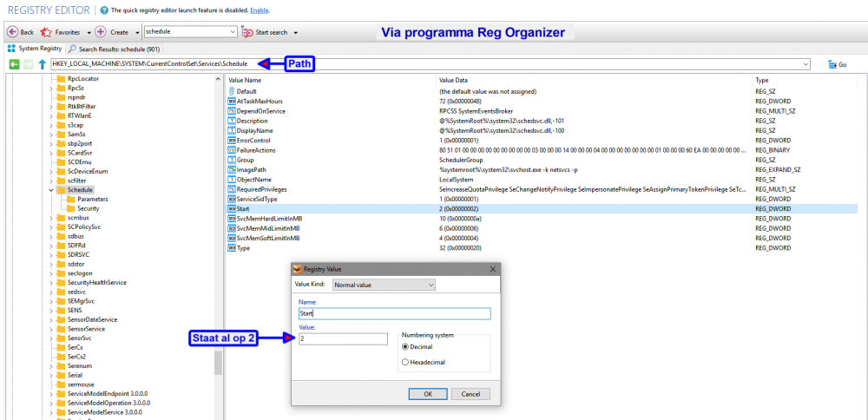Expand the RpcSs tree node

(x=51, y=88)
